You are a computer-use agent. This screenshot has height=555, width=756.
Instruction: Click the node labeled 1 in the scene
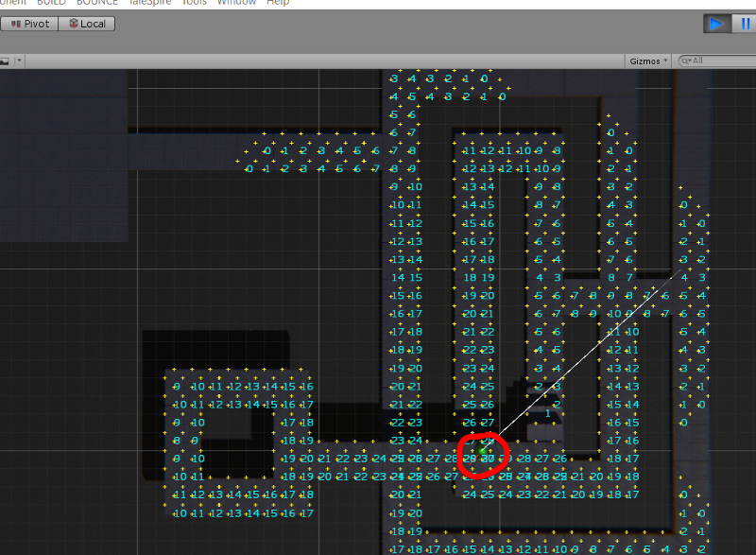point(548,413)
